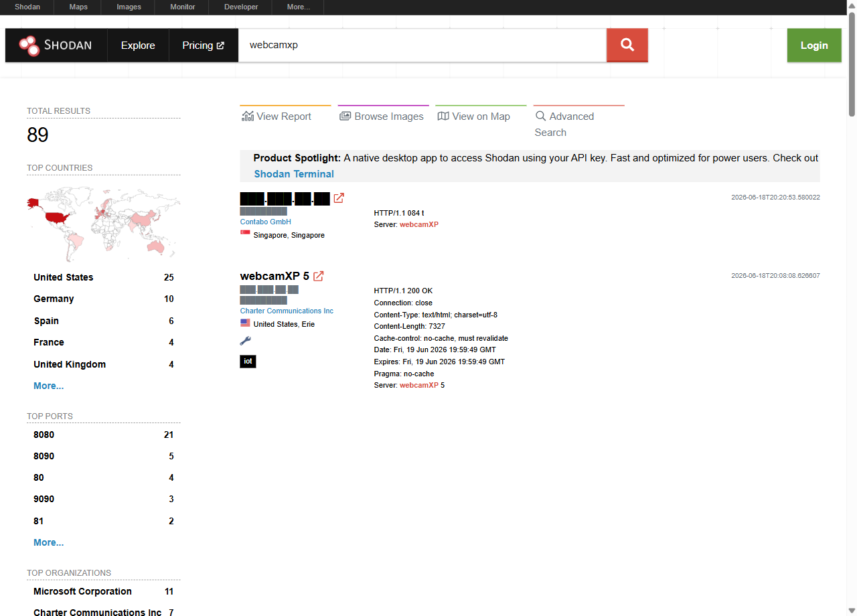857x616 pixels.
Task: Click the View on Map icon
Action: point(443,116)
